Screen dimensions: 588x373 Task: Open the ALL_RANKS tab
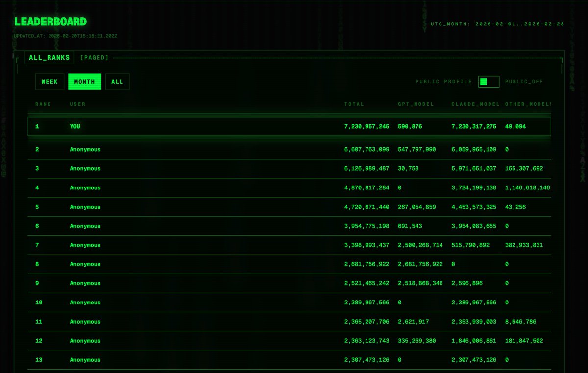(x=49, y=58)
